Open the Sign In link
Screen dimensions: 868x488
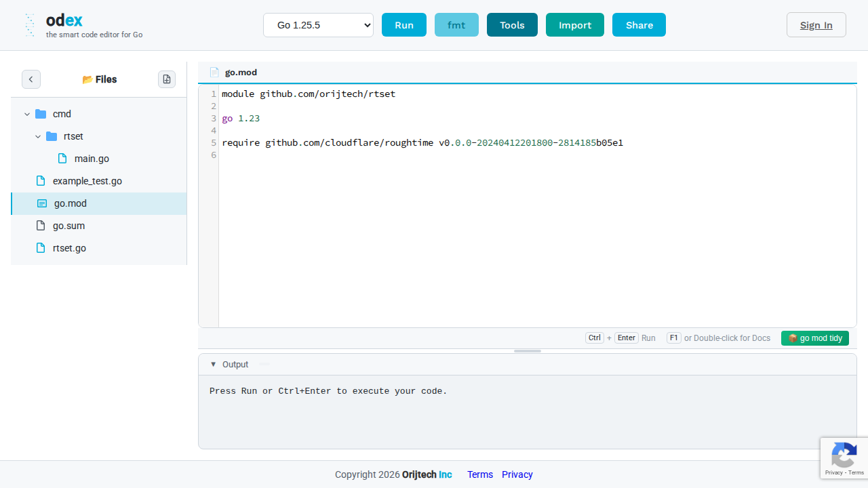coord(816,25)
